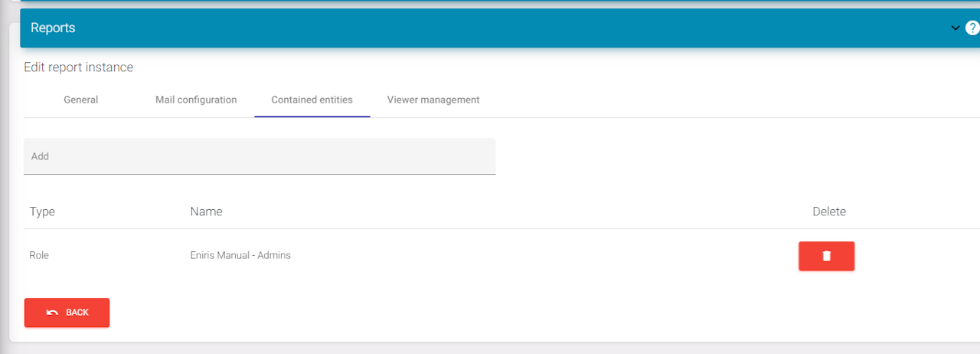This screenshot has width=980, height=354.
Task: Click the undo arrow icon in BACK
Action: pos(52,313)
